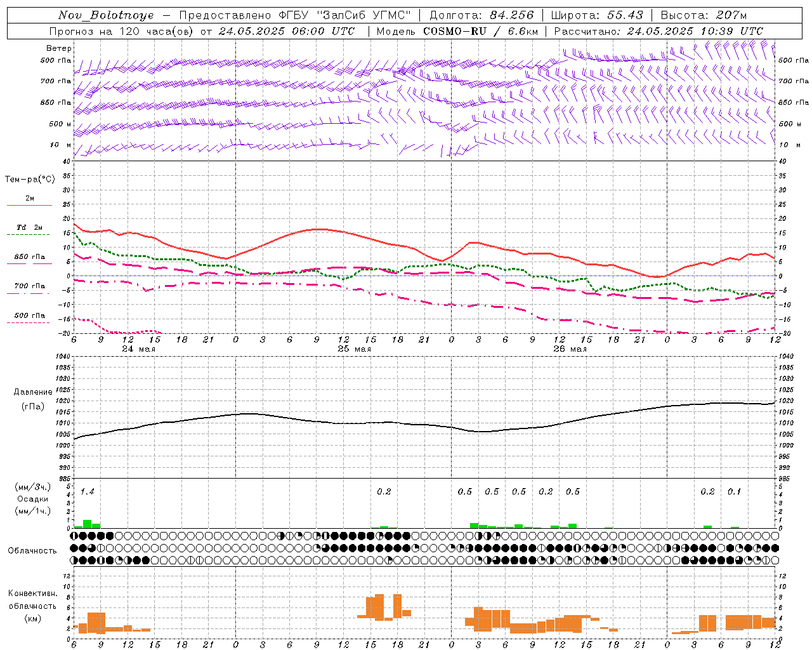Click the 0.1 precipitation total value
The height and width of the screenshot is (650, 812).
[x=734, y=492]
